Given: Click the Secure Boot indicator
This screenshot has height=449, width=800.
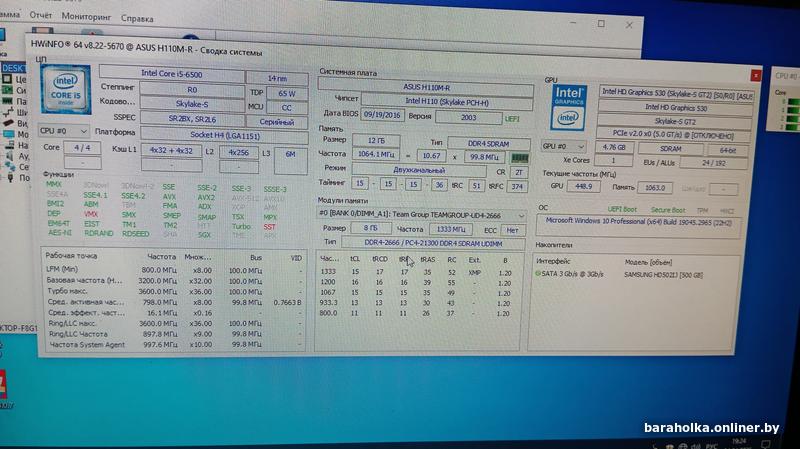Looking at the screenshot, I should tap(668, 210).
